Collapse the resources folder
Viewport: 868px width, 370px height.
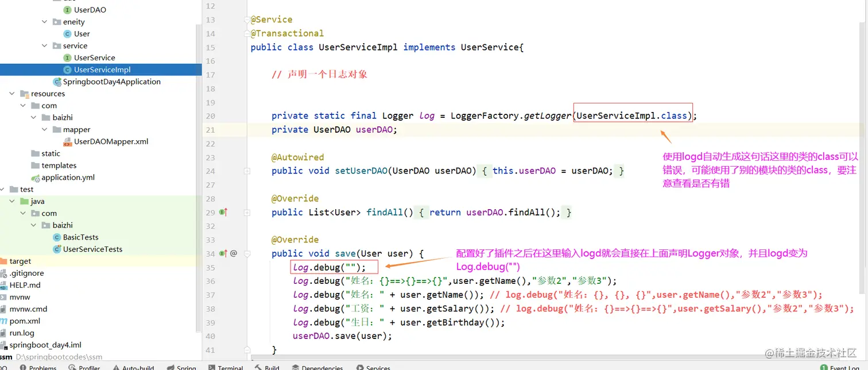[x=12, y=94]
